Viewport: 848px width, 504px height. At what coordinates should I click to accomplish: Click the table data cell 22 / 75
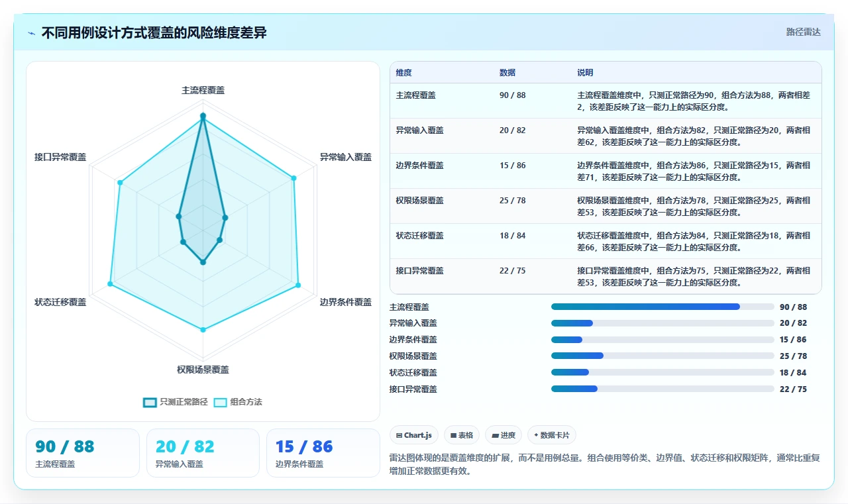pyautogui.click(x=513, y=271)
